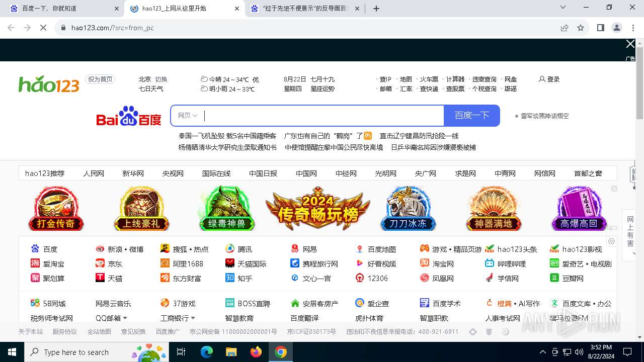
Task: Click 设为首页 button
Action: [100, 79]
